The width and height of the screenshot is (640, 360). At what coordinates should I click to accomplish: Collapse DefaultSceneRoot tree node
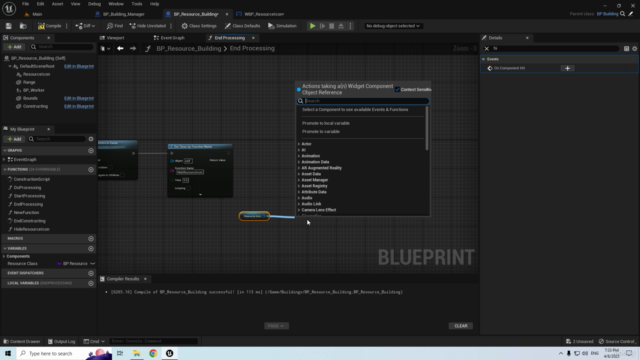point(10,66)
